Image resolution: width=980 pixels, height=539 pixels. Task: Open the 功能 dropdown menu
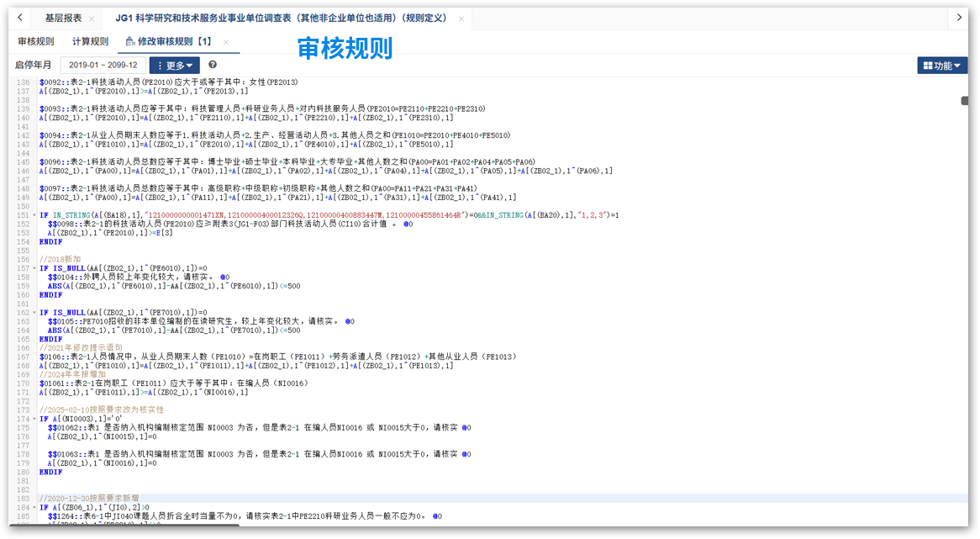(x=942, y=66)
